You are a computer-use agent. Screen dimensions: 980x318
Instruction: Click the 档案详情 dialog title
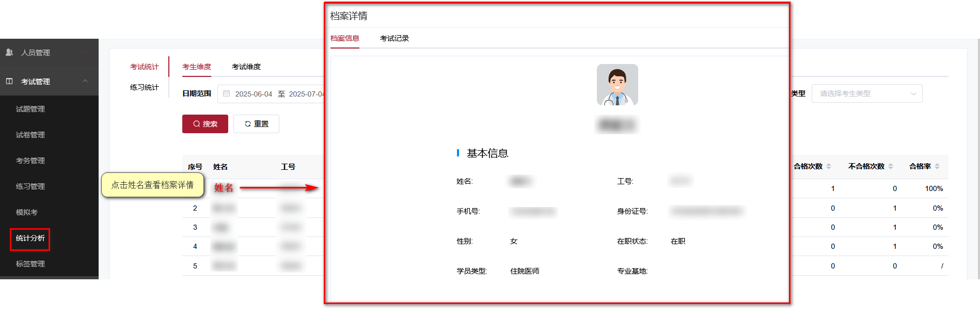pos(349,16)
